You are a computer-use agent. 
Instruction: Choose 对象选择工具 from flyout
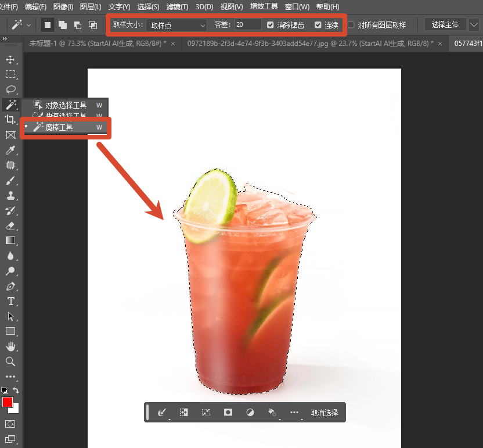[66, 105]
